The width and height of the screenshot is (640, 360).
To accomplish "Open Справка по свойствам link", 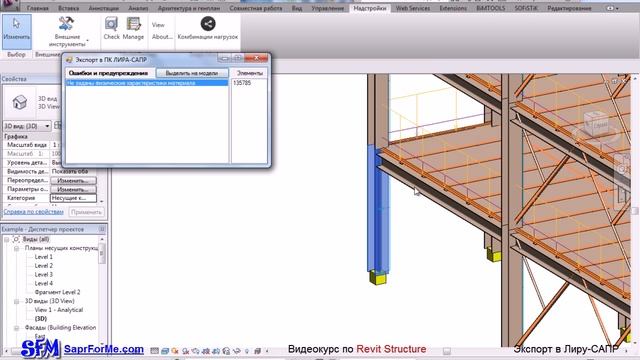I will (33, 211).
